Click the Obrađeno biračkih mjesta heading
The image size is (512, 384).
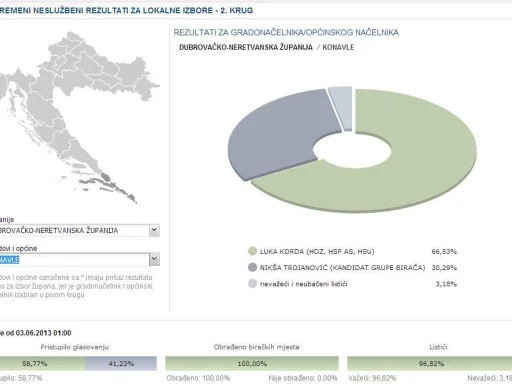tap(256, 347)
